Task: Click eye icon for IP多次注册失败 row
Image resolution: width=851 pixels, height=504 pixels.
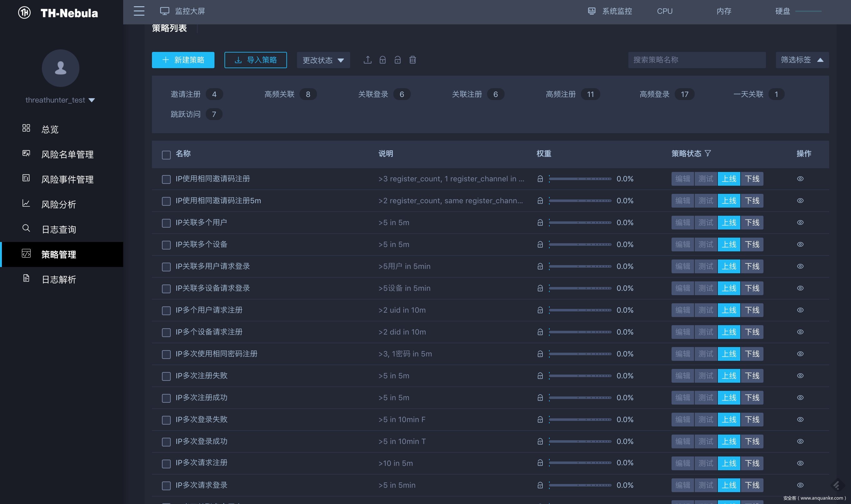Action: (800, 375)
